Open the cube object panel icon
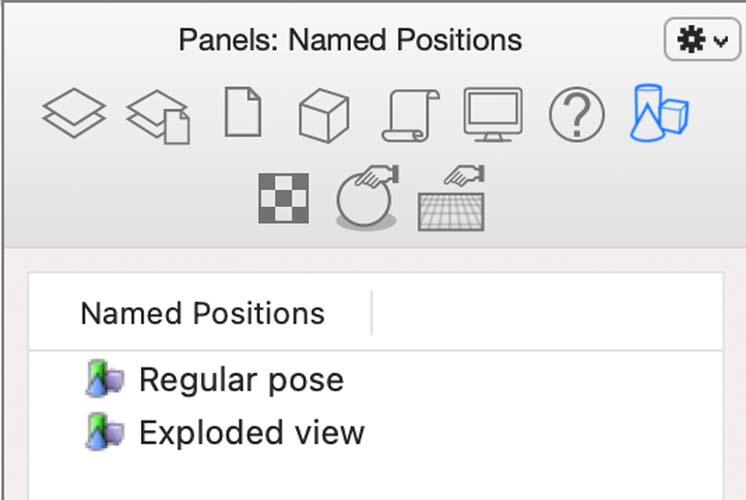Viewport: 746px width, 500px height. (x=324, y=115)
